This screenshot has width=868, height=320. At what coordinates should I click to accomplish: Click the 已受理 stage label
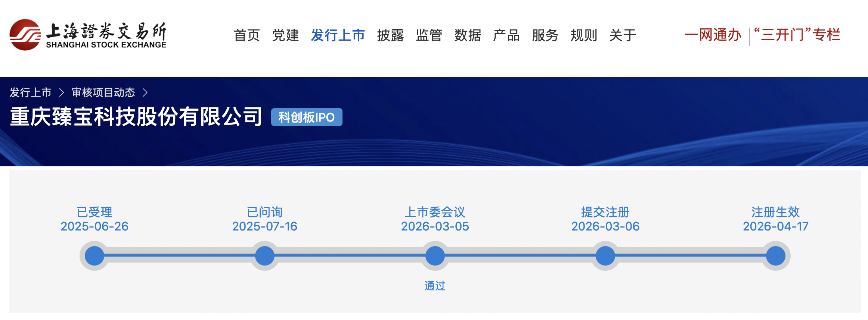[x=94, y=212]
